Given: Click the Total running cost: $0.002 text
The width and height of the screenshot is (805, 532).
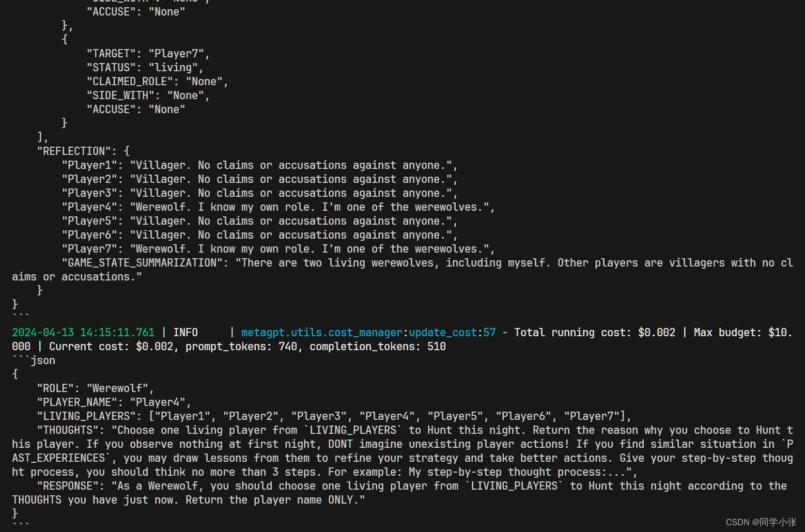Looking at the screenshot, I should (x=595, y=333).
